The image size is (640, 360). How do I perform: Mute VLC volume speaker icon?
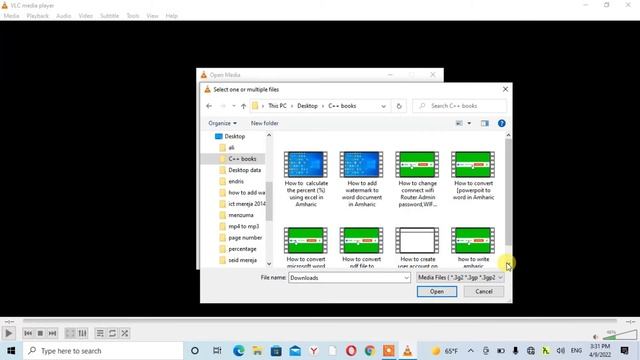596,337
